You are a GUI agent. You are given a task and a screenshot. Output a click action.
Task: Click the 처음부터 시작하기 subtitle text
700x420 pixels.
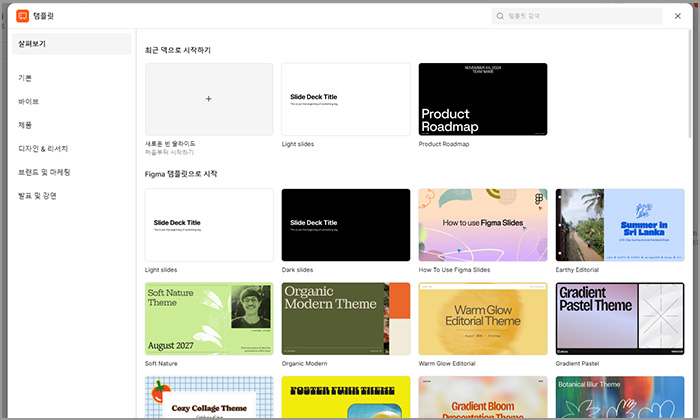point(169,152)
